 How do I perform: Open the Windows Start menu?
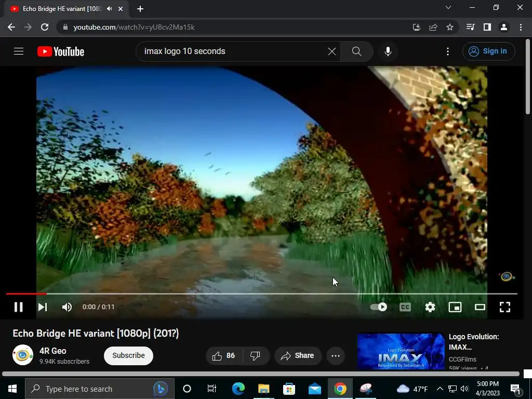point(12,389)
